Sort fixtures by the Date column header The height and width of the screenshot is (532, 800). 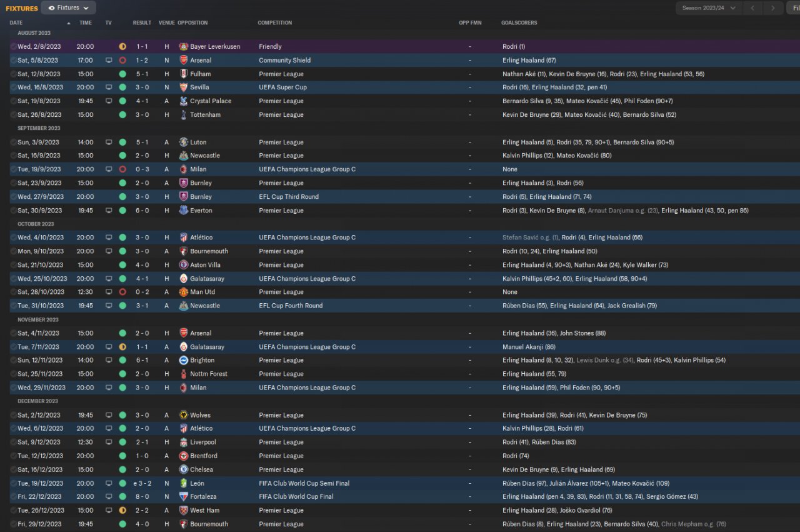point(16,23)
